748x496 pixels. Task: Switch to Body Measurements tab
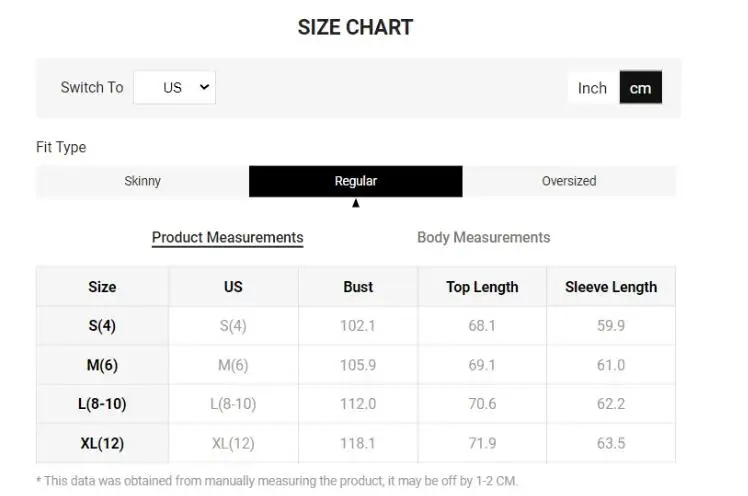click(x=483, y=238)
